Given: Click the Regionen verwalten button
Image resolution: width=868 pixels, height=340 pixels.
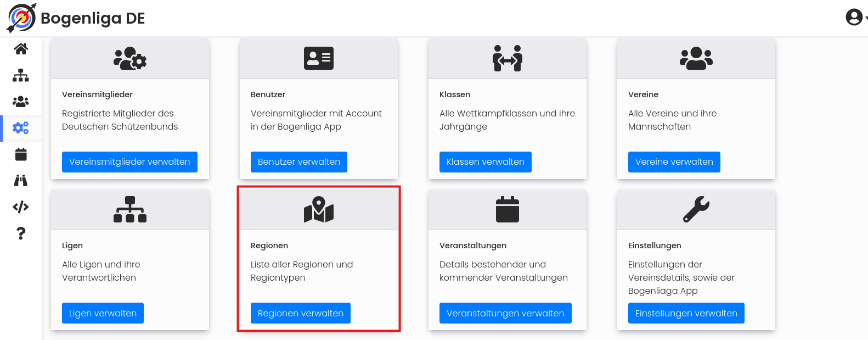Looking at the screenshot, I should [301, 313].
